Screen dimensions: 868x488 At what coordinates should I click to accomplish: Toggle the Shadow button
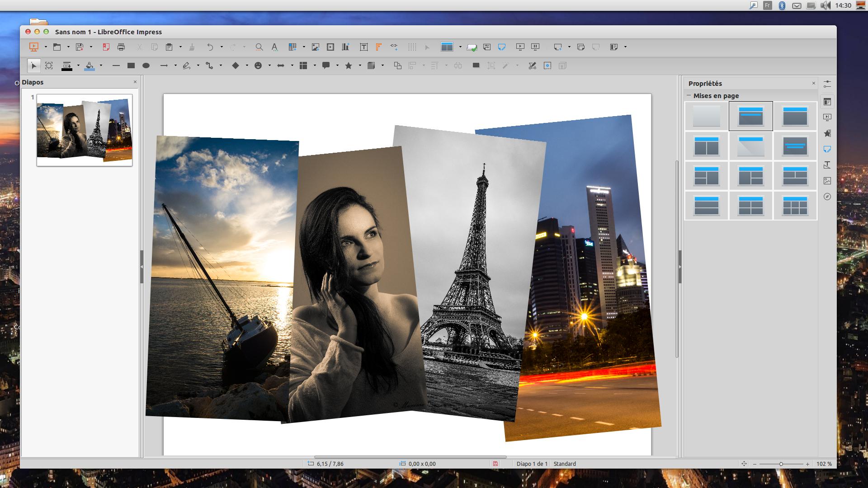click(476, 66)
